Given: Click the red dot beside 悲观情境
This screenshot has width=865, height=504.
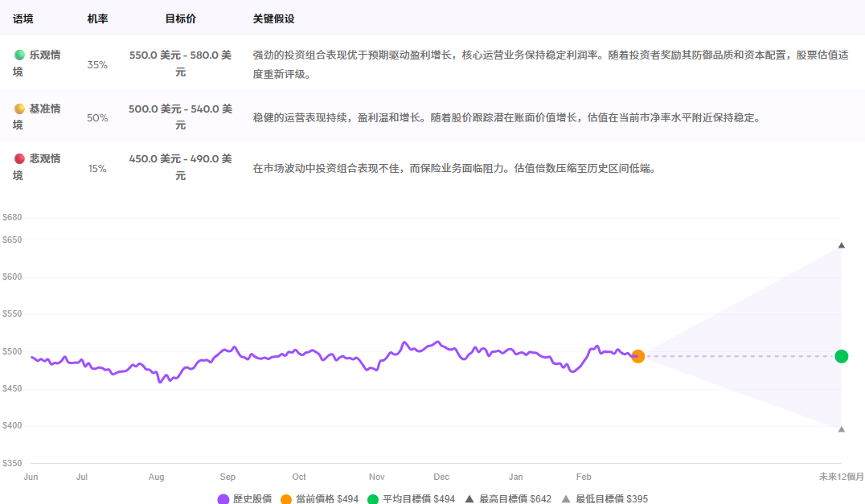Looking at the screenshot, I should click(x=21, y=158).
